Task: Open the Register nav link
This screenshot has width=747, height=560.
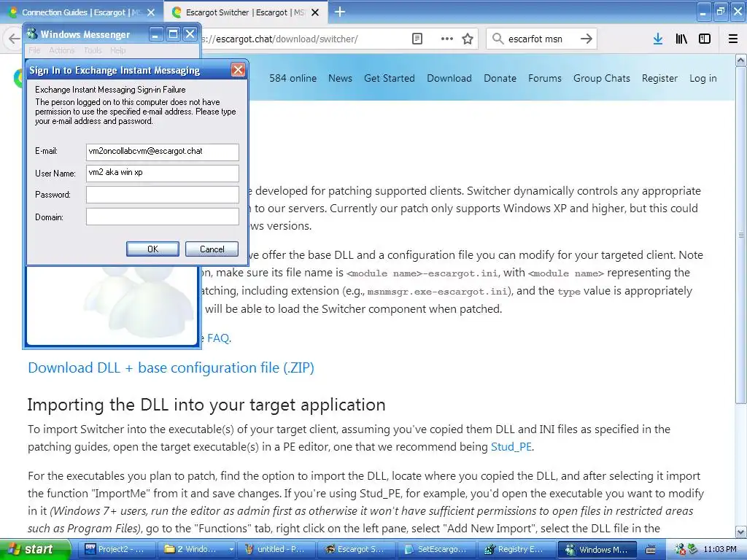Action: tap(659, 78)
